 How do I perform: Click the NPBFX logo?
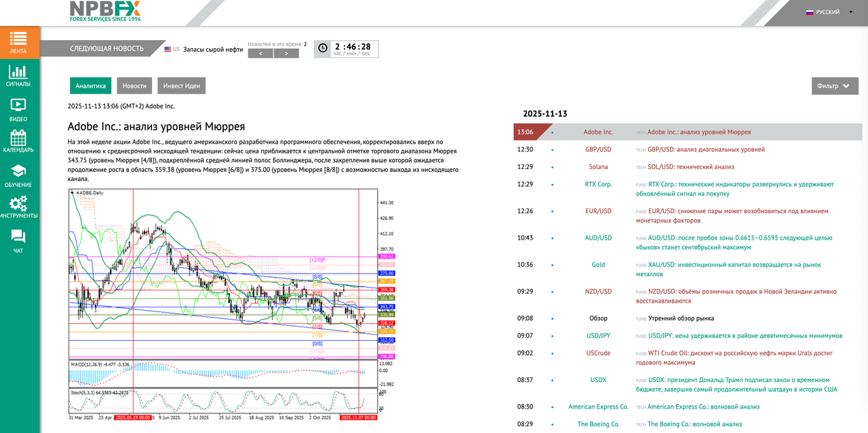pos(105,12)
